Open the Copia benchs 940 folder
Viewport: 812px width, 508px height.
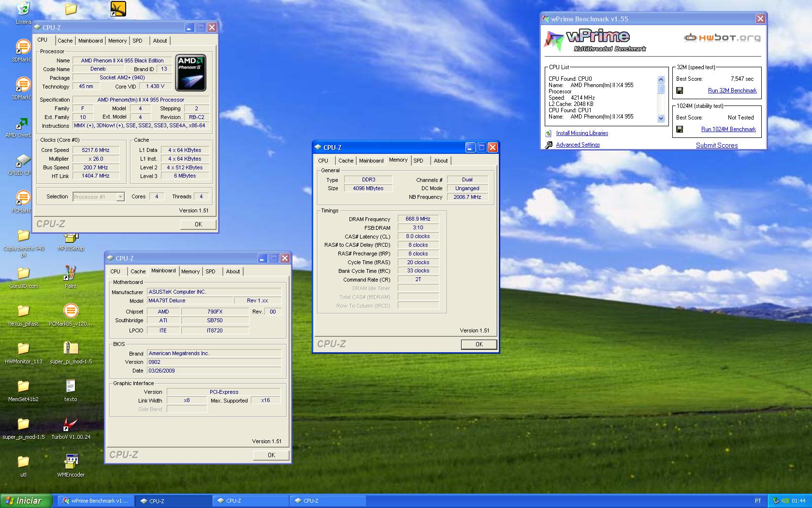[x=23, y=235]
